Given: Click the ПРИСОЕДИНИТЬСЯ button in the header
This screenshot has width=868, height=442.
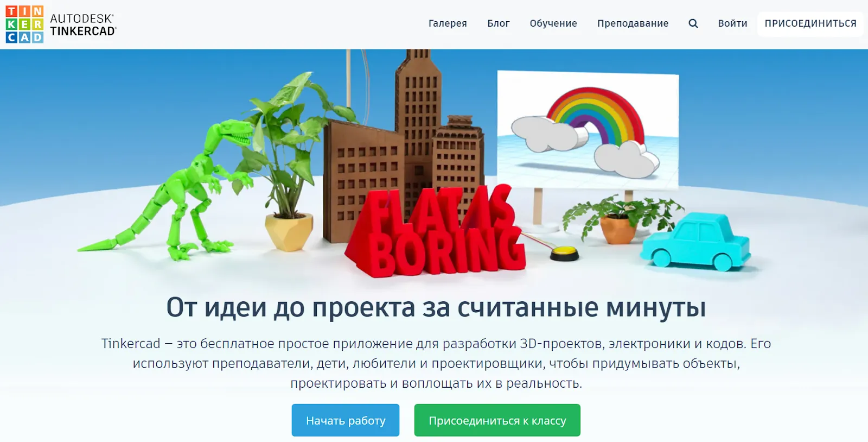Looking at the screenshot, I should pyautogui.click(x=810, y=23).
